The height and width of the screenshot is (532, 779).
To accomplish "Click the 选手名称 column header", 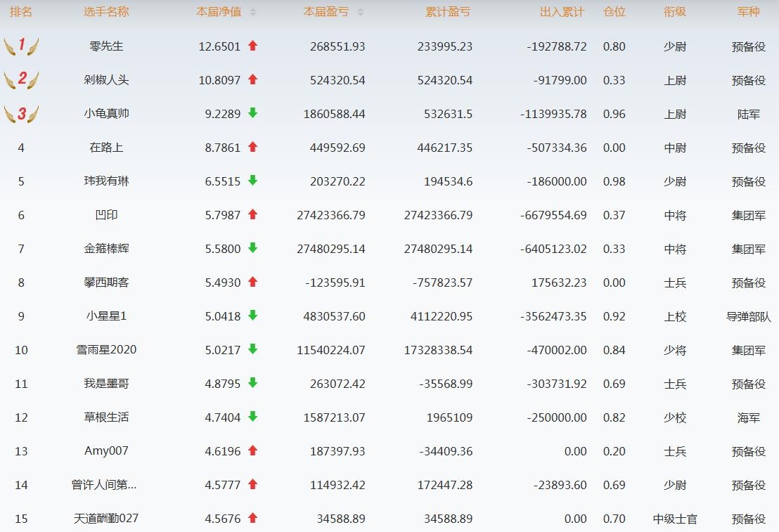I will (106, 12).
